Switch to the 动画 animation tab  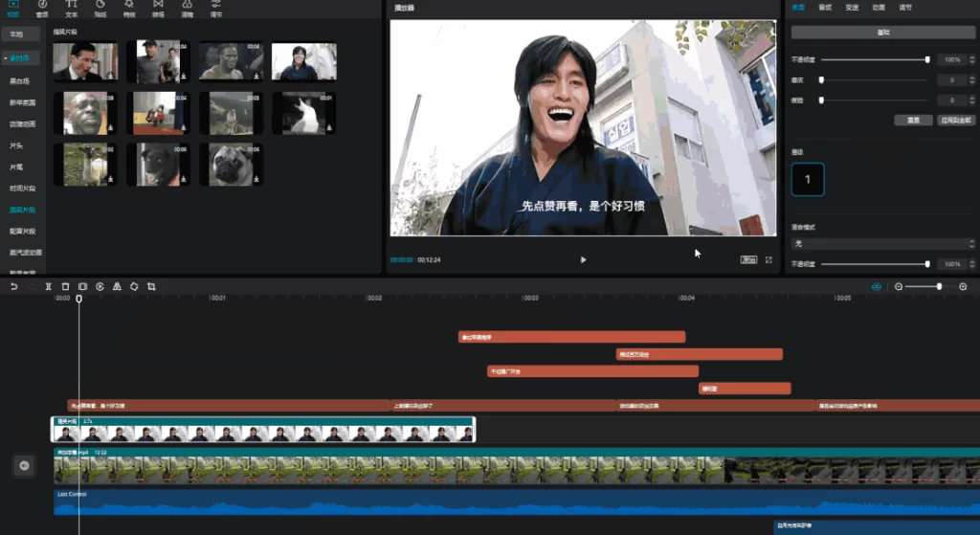[x=879, y=8]
